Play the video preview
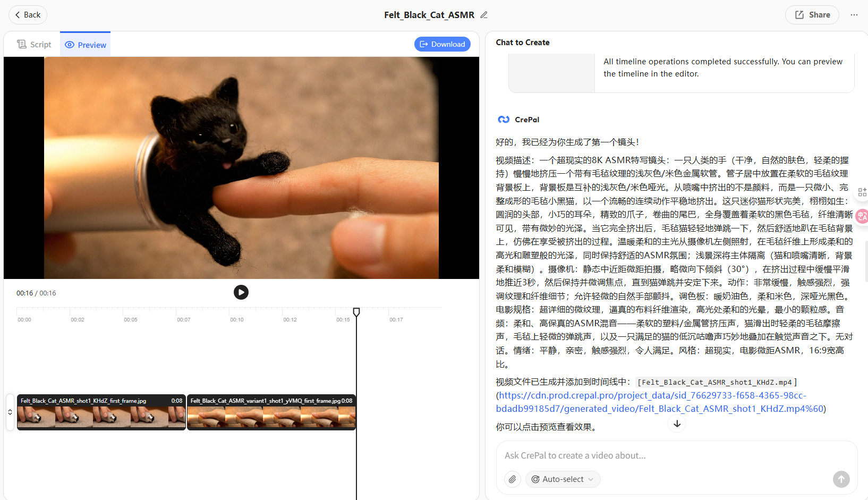This screenshot has height=500, width=868. pos(241,292)
